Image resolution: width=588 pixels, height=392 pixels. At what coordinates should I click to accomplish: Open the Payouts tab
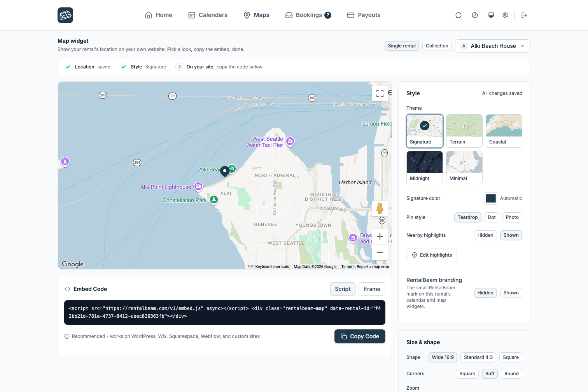tap(364, 15)
